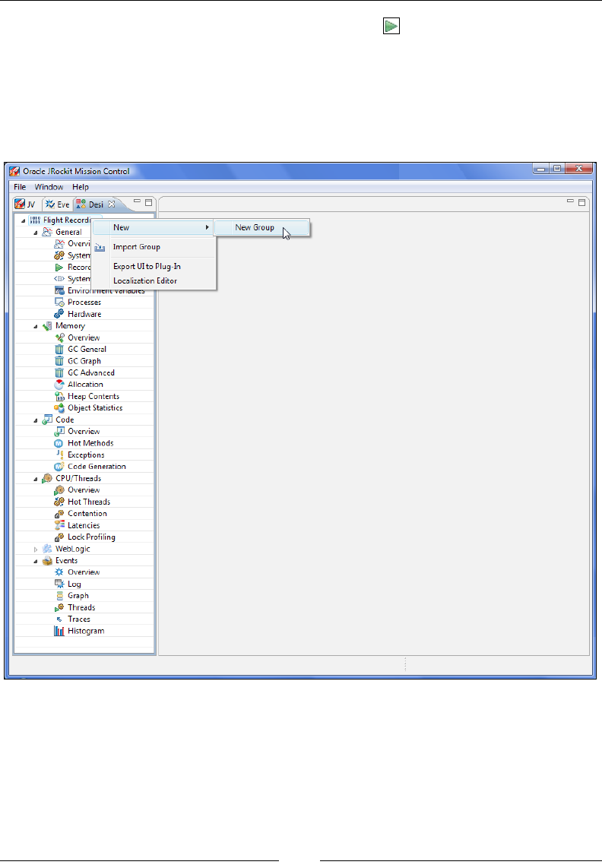Click the Histogram bar-chart icon

[59, 631]
